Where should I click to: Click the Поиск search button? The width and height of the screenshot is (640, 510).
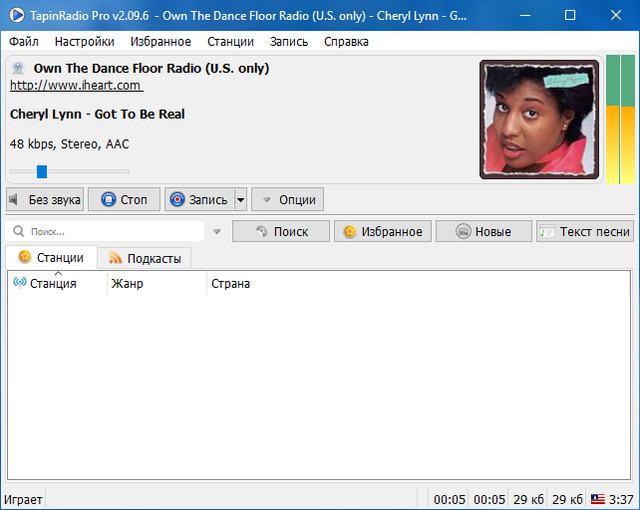pyautogui.click(x=281, y=231)
